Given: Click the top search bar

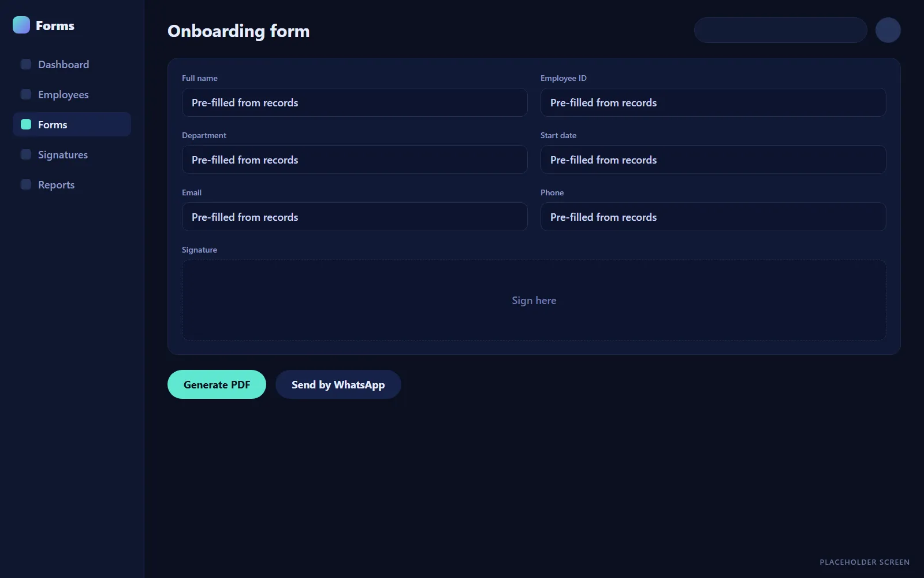Looking at the screenshot, I should (x=781, y=30).
